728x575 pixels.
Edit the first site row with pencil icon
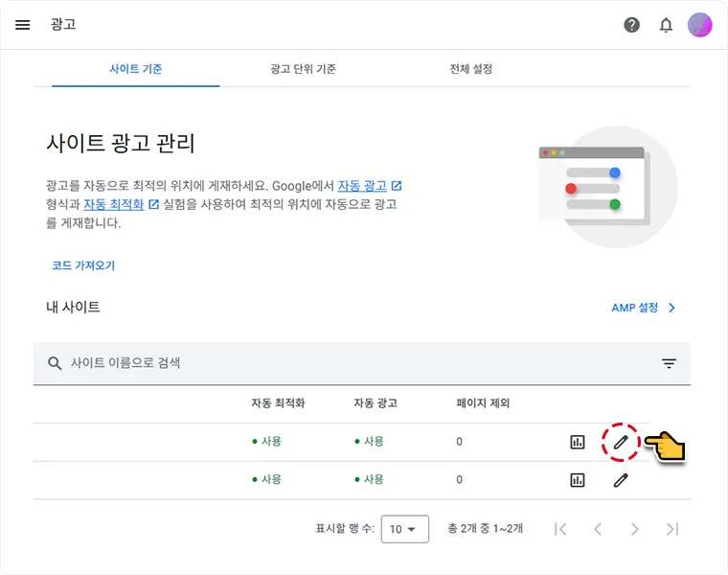coord(621,442)
